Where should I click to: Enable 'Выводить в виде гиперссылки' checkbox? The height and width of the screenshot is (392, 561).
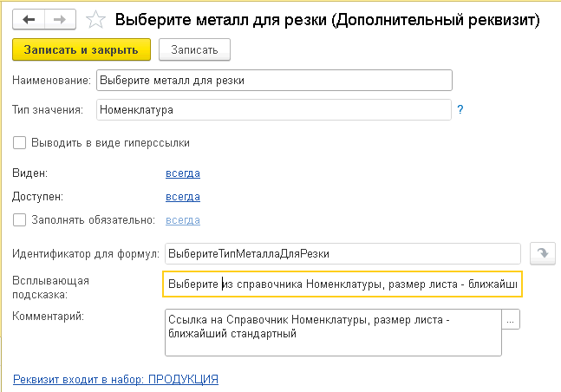tap(19, 142)
